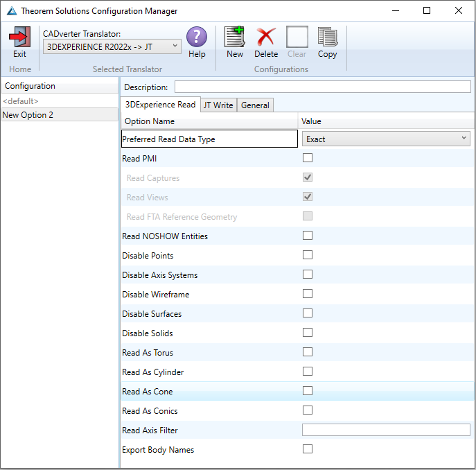Check Disable Axis Systems checkbox
Viewport: 476px width, 470px height.
(308, 275)
